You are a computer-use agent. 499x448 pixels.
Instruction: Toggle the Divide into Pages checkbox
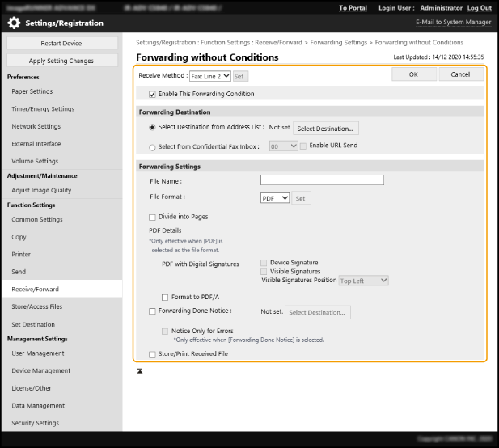152,217
